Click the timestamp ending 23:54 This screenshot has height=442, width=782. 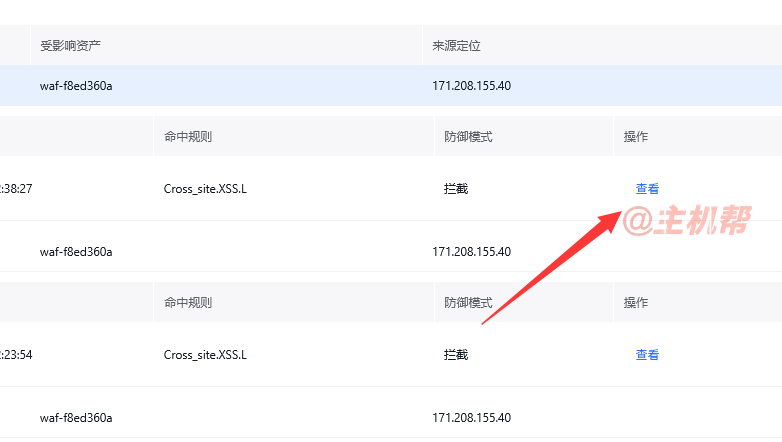(16, 355)
